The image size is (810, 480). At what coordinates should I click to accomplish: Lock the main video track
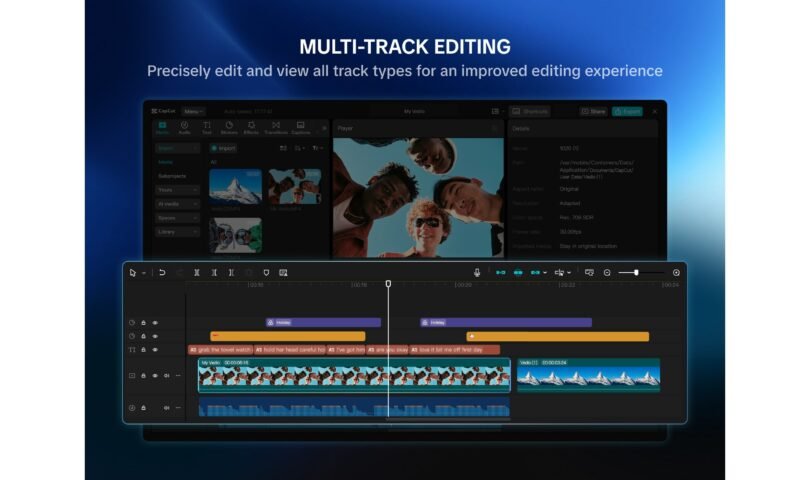pos(143,376)
